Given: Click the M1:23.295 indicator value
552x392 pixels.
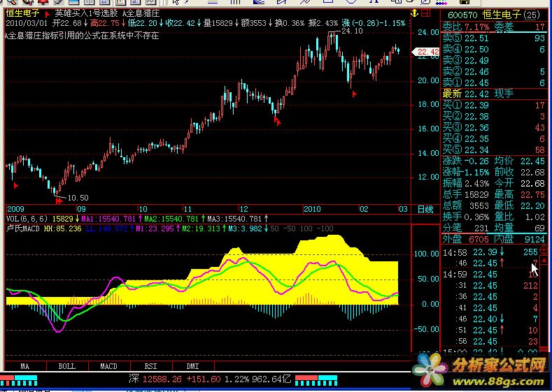Looking at the screenshot, I should coord(155,228).
